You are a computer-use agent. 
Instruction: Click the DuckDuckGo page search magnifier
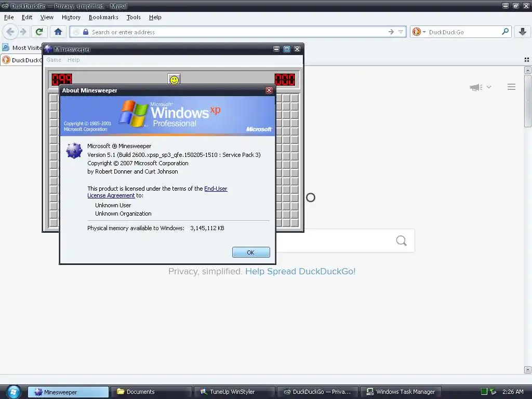click(x=402, y=241)
